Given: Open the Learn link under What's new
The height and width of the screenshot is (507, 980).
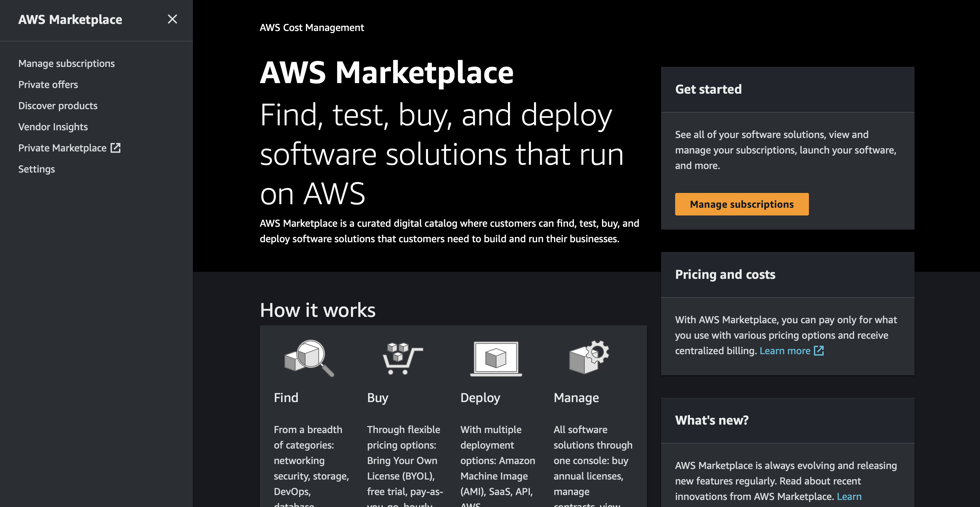Looking at the screenshot, I should click(849, 496).
